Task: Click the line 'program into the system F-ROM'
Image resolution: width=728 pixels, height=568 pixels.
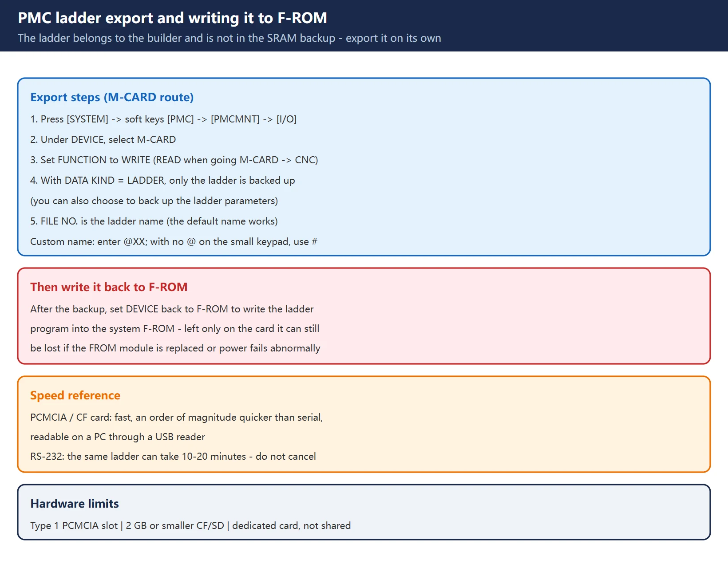Action: click(175, 328)
